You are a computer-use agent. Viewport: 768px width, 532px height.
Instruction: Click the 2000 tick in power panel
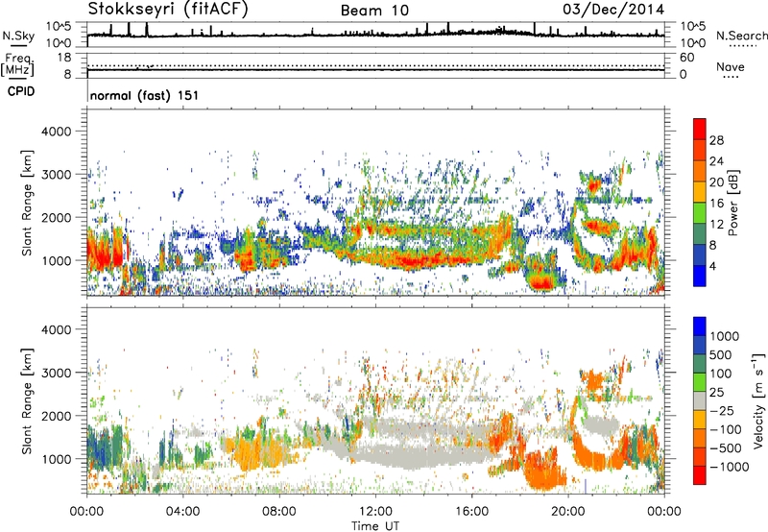tap(57, 217)
